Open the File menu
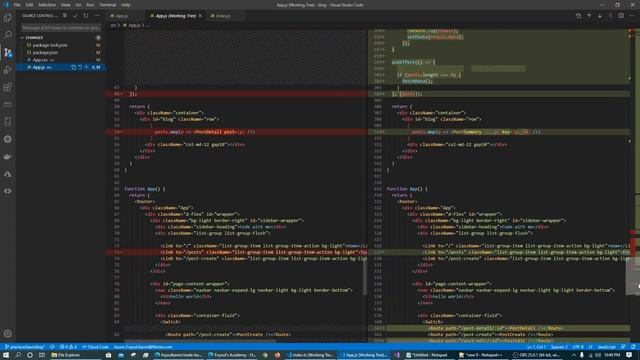The width and height of the screenshot is (640, 360). click(17, 5)
